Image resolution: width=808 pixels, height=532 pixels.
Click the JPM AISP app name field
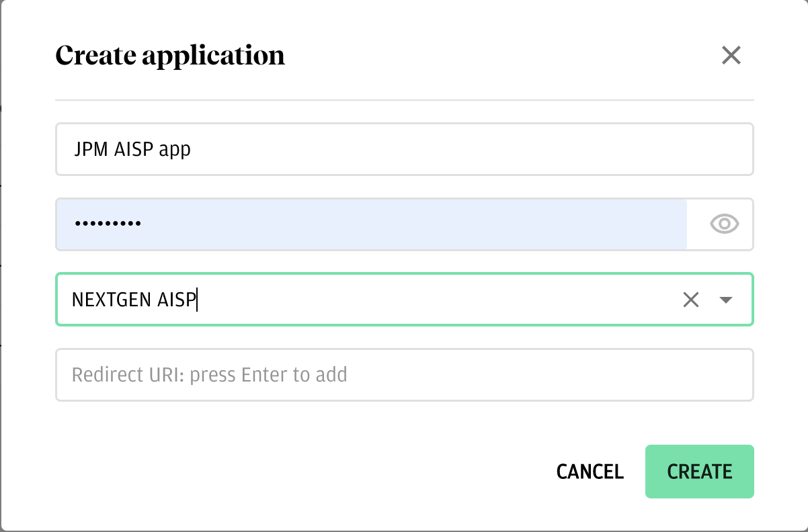pyautogui.click(x=403, y=149)
